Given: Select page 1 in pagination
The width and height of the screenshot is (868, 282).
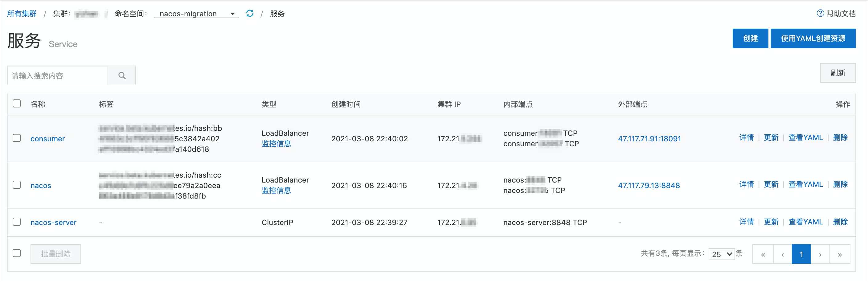Looking at the screenshot, I should click(x=801, y=254).
